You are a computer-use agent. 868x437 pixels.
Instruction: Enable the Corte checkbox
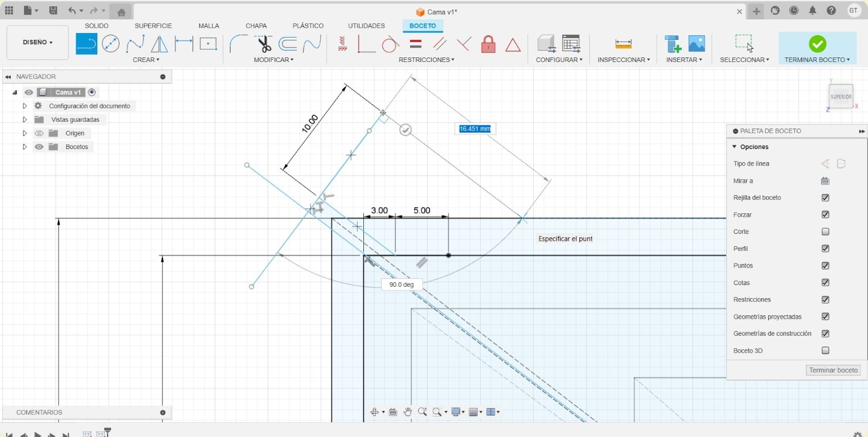[x=825, y=232]
